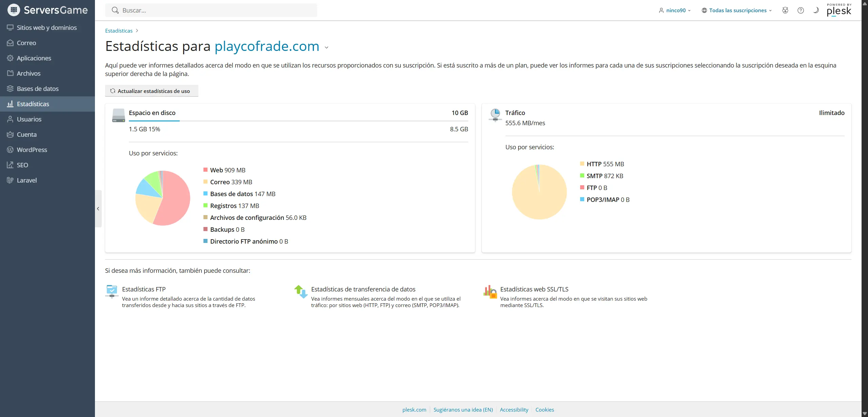Click Directorio FTP anónimo 0 B text
The image size is (868, 417).
249,241
